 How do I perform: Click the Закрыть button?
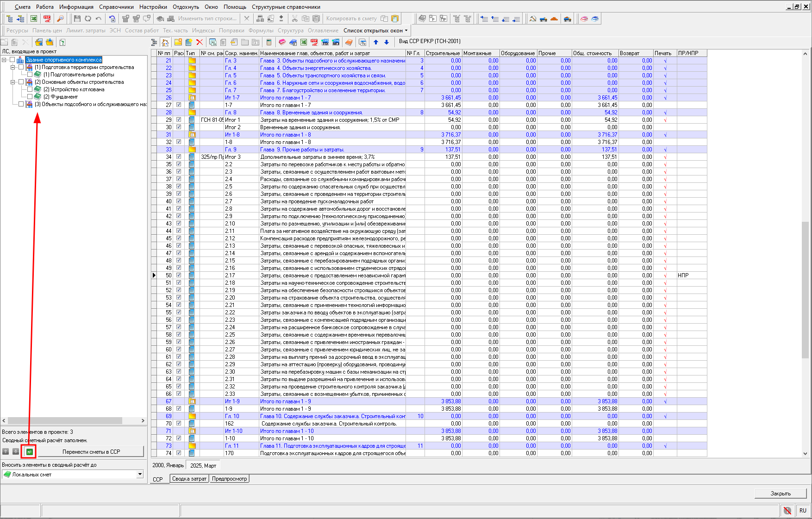(x=780, y=494)
